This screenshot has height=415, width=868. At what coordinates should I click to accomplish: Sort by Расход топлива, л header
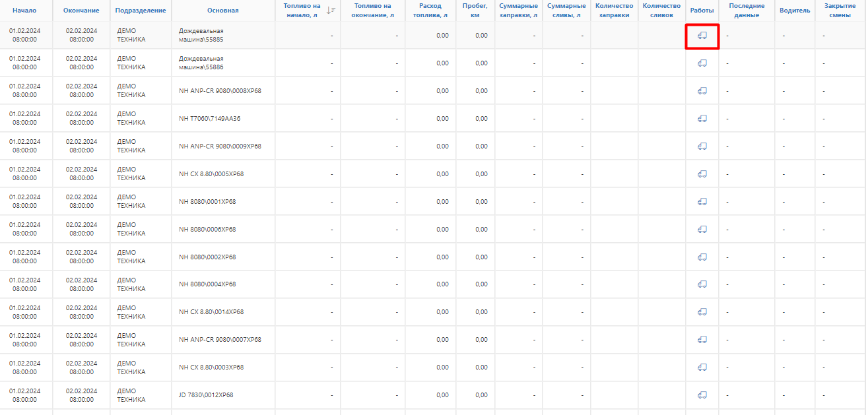[x=430, y=10]
